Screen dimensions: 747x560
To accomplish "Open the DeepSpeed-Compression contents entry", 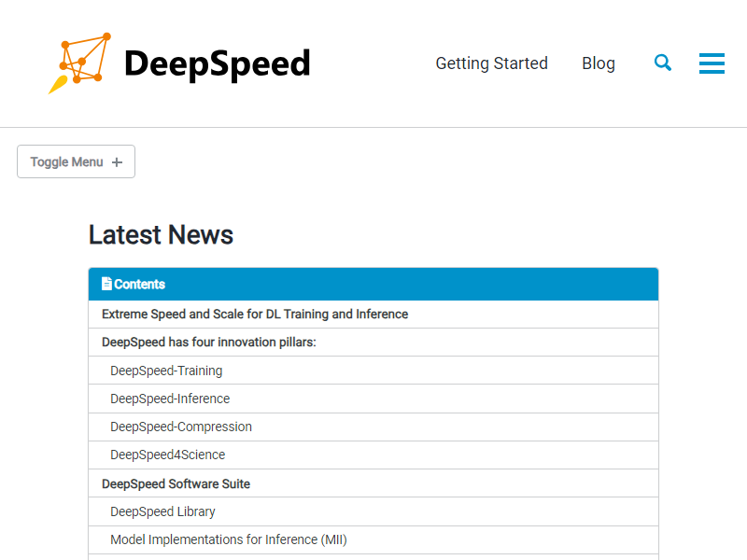I will [x=373, y=427].
